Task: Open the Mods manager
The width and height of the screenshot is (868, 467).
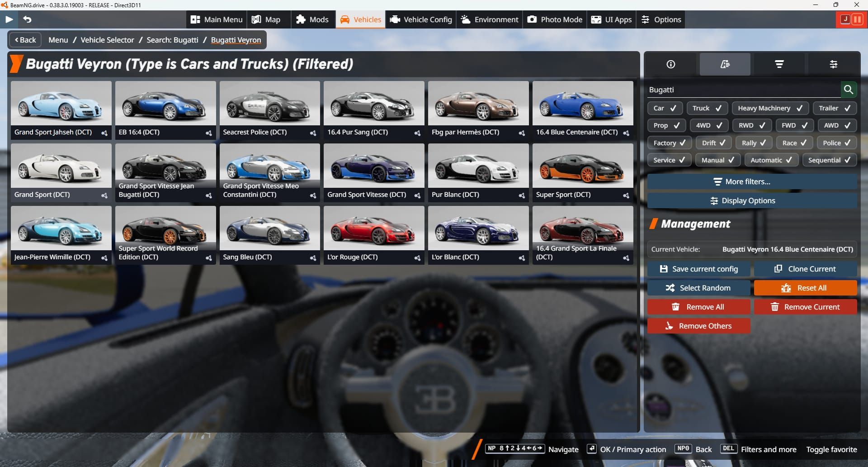Action: coord(313,19)
